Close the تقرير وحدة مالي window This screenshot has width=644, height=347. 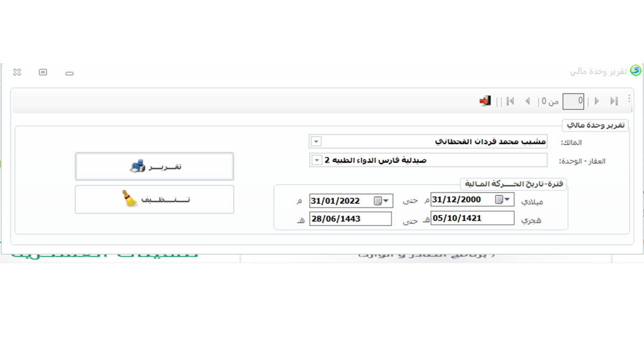pyautogui.click(x=17, y=72)
